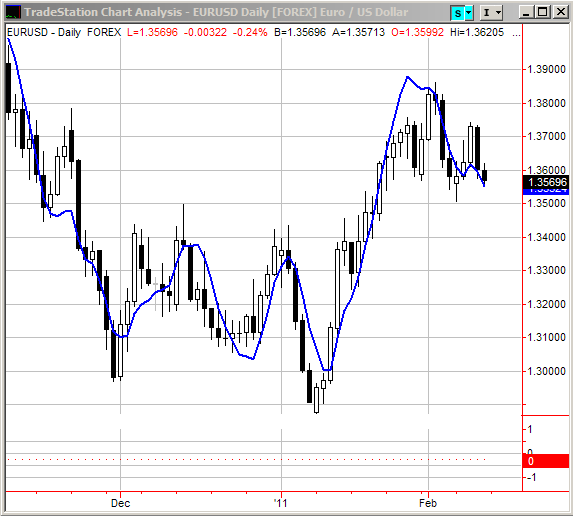Click the red 0 value marker in subgraph
573x516 pixels.
tap(546, 461)
